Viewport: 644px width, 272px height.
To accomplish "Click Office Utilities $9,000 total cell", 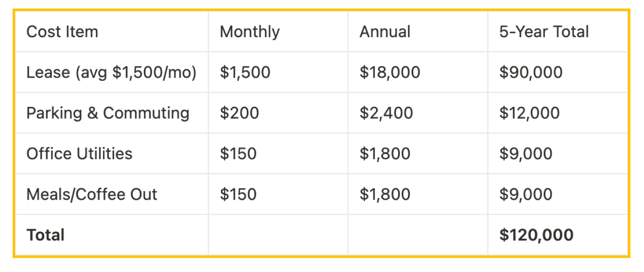I will point(558,154).
